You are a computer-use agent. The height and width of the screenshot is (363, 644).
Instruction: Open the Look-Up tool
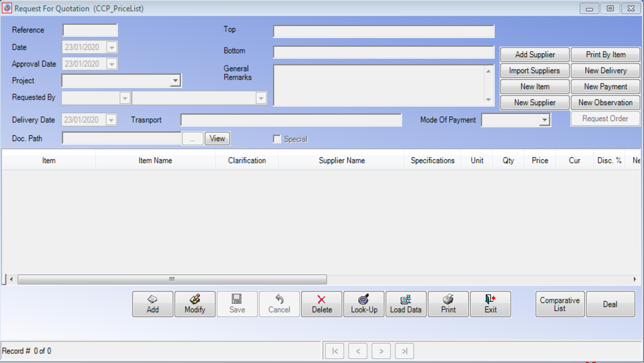pos(364,304)
